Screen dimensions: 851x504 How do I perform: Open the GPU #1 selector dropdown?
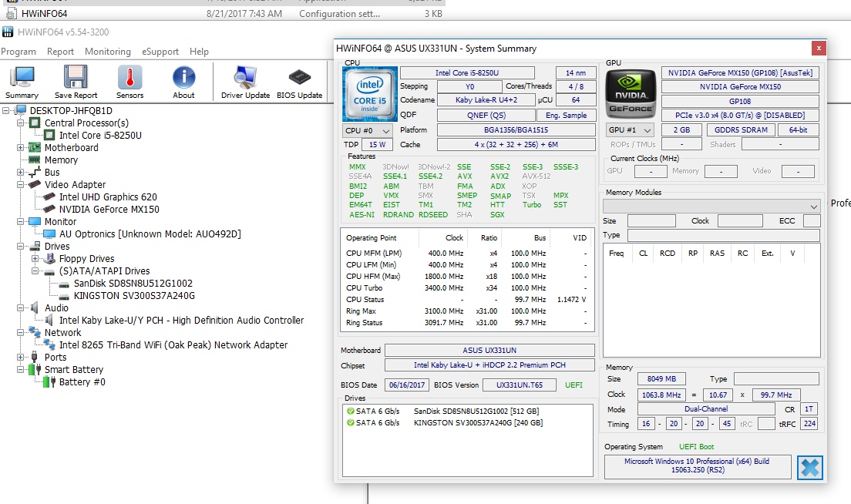[x=630, y=130]
